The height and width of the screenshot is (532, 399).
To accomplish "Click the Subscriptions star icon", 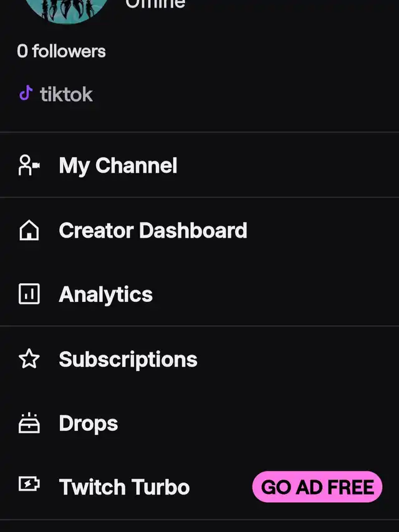I will pyautogui.click(x=29, y=359).
